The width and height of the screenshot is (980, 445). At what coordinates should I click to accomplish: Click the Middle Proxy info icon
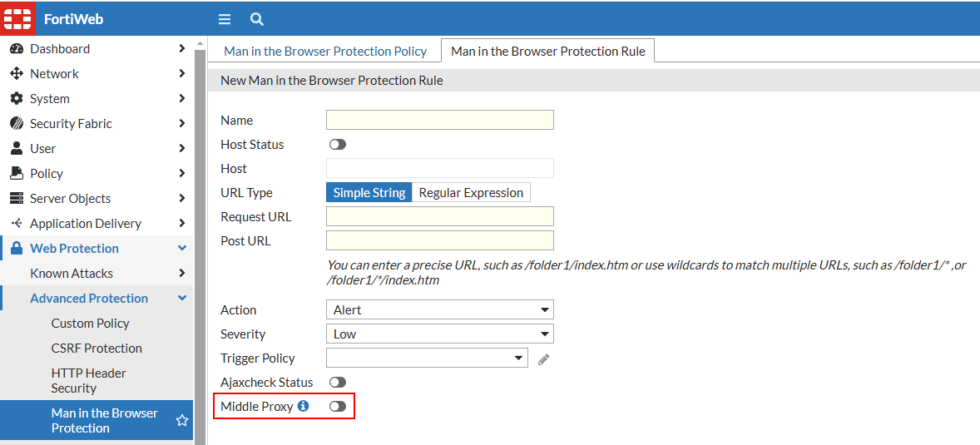pos(304,407)
